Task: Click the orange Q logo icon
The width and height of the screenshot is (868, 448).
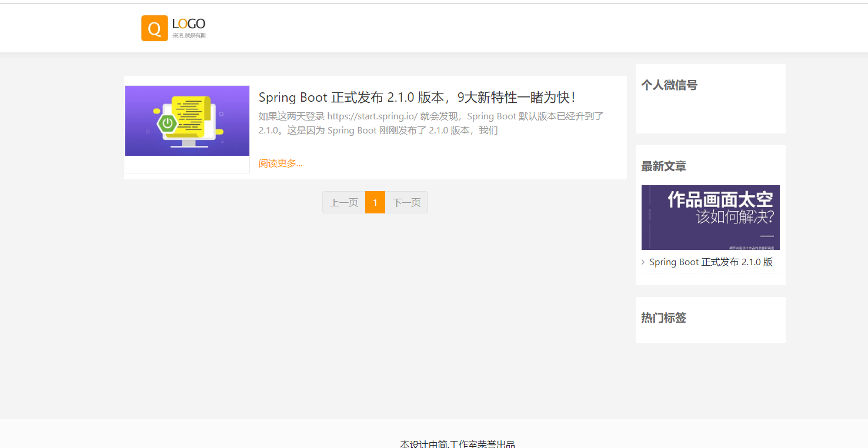Action: [155, 28]
